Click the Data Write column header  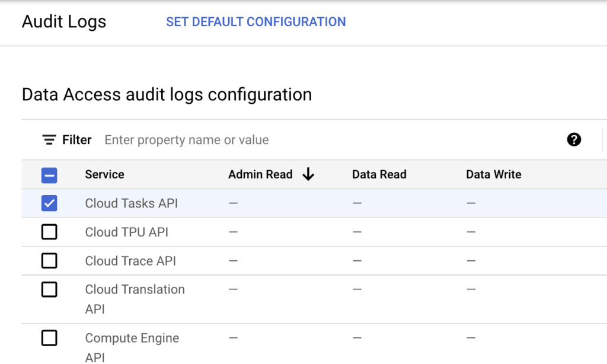click(x=493, y=174)
